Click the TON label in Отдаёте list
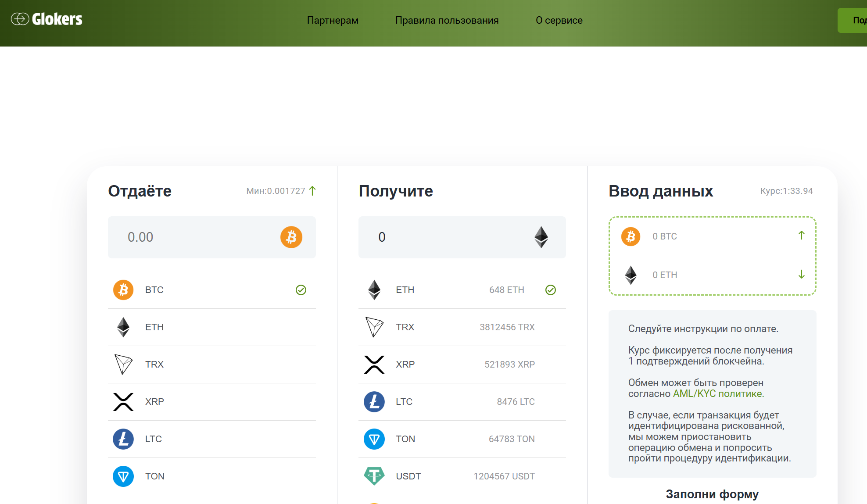The width and height of the screenshot is (867, 504). point(155,476)
